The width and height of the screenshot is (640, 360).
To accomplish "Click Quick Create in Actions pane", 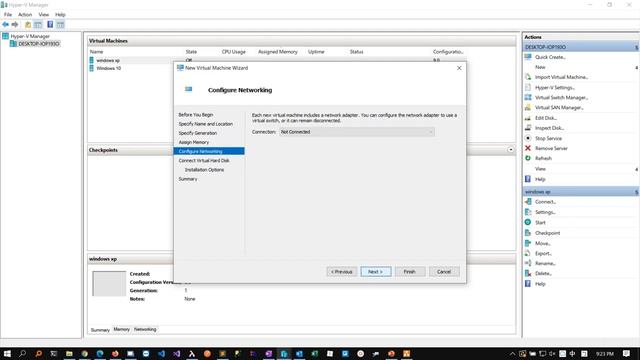I will [x=550, y=57].
